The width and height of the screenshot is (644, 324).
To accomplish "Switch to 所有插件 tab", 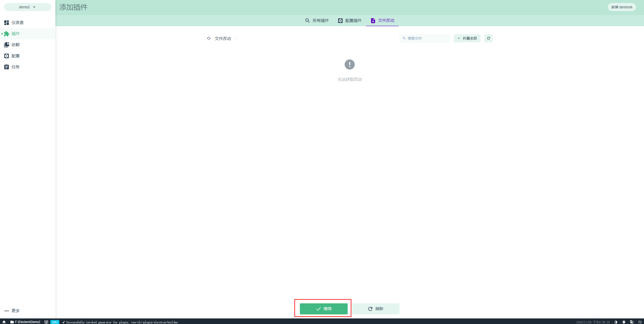I will point(317,21).
